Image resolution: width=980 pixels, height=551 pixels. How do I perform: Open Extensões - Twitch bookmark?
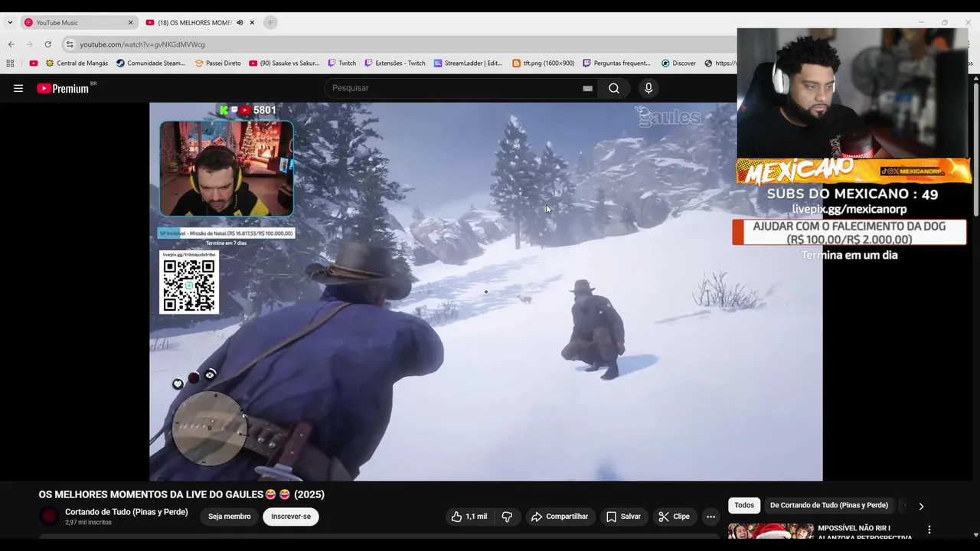[x=395, y=64]
